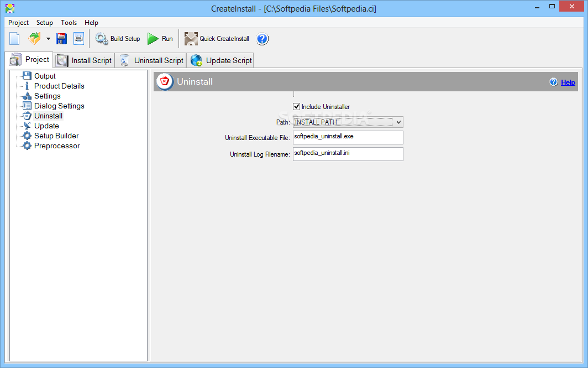Toggle the Include Uninstaller checkbox
Screen dimensions: 588x368
click(x=297, y=107)
